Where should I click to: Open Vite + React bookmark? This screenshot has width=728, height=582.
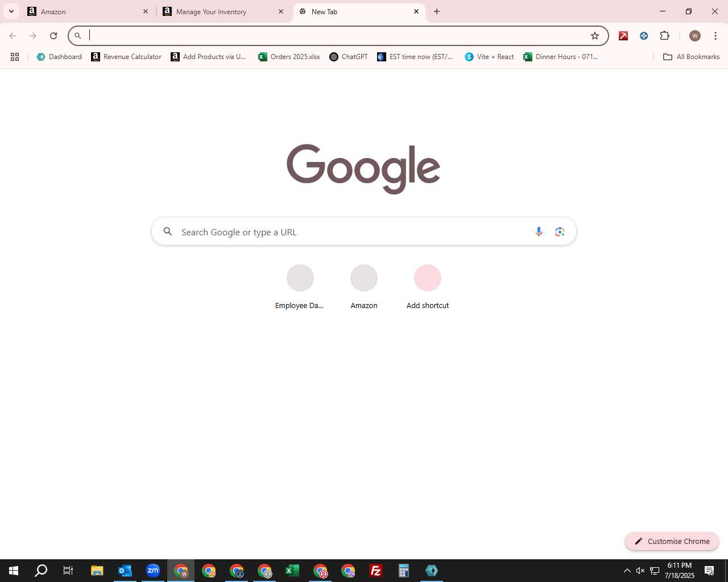pos(489,57)
